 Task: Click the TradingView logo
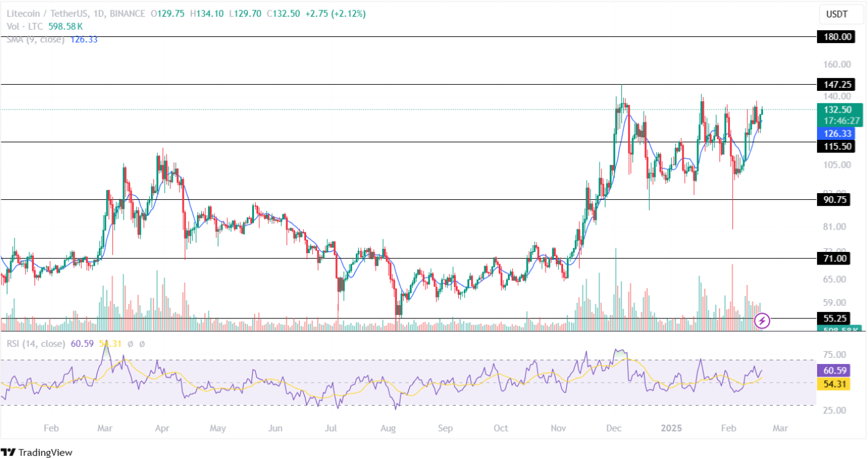click(36, 452)
